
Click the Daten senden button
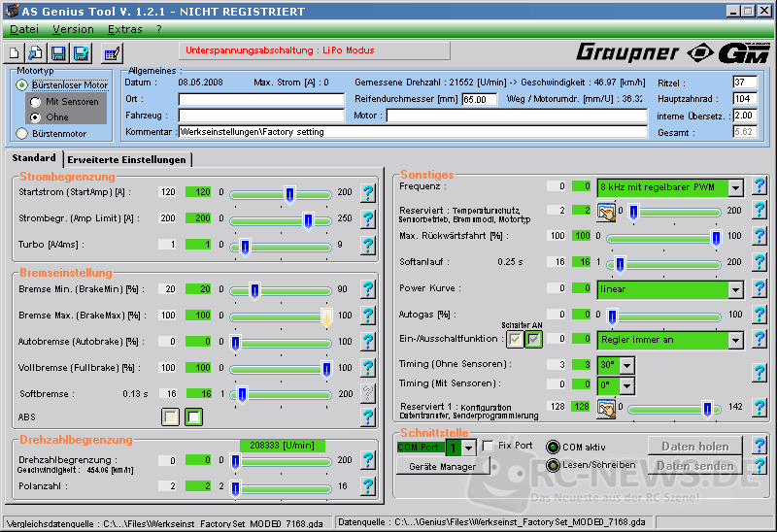(x=695, y=466)
